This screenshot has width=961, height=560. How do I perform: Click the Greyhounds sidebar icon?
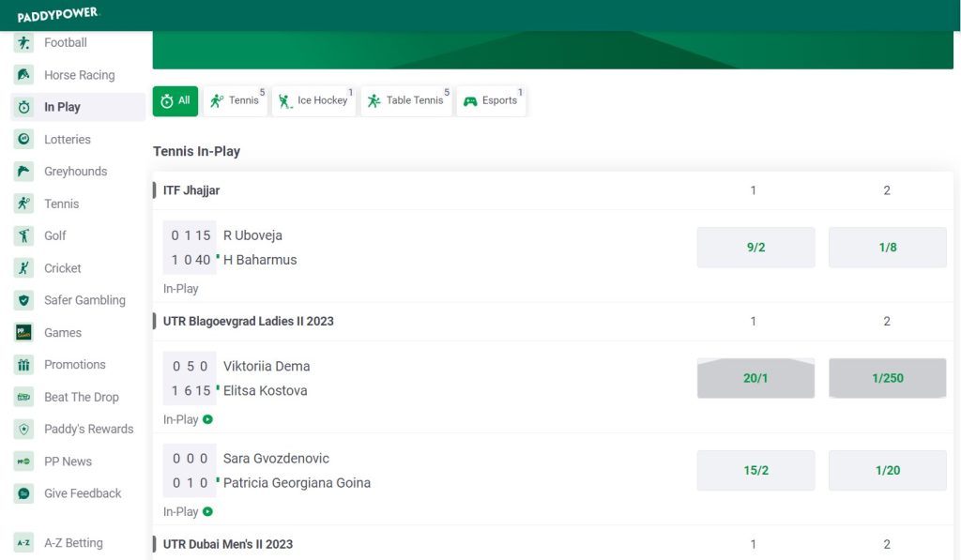pyautogui.click(x=23, y=172)
